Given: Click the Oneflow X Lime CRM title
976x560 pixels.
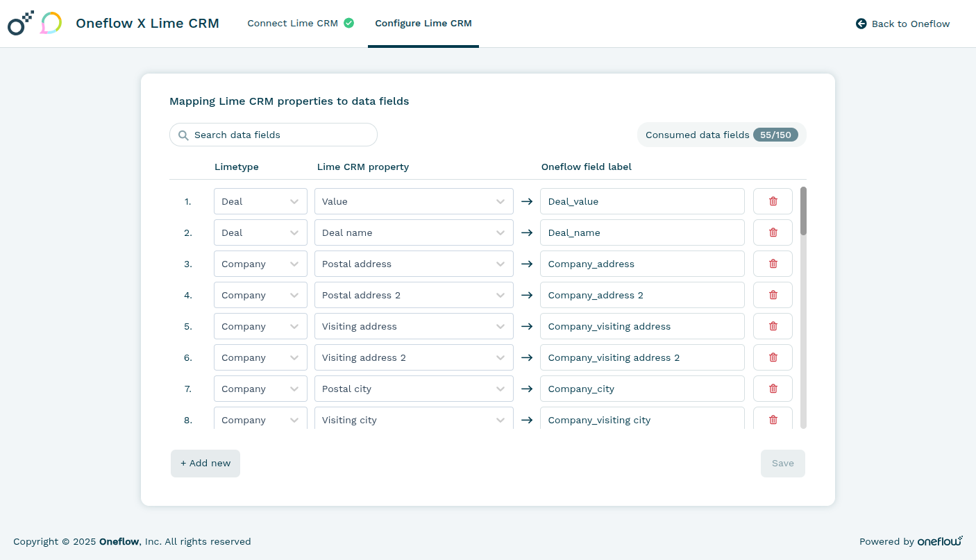Looking at the screenshot, I should pyautogui.click(x=147, y=23).
